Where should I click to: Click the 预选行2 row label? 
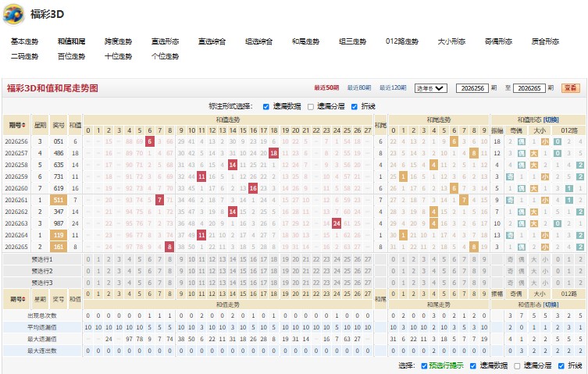(42, 271)
